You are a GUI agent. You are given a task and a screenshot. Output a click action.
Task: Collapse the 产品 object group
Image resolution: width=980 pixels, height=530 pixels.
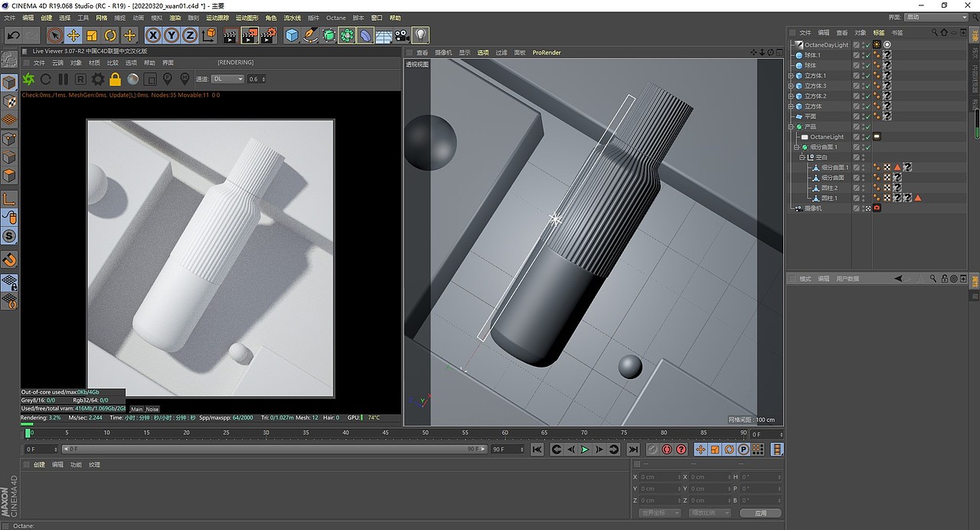coord(791,126)
